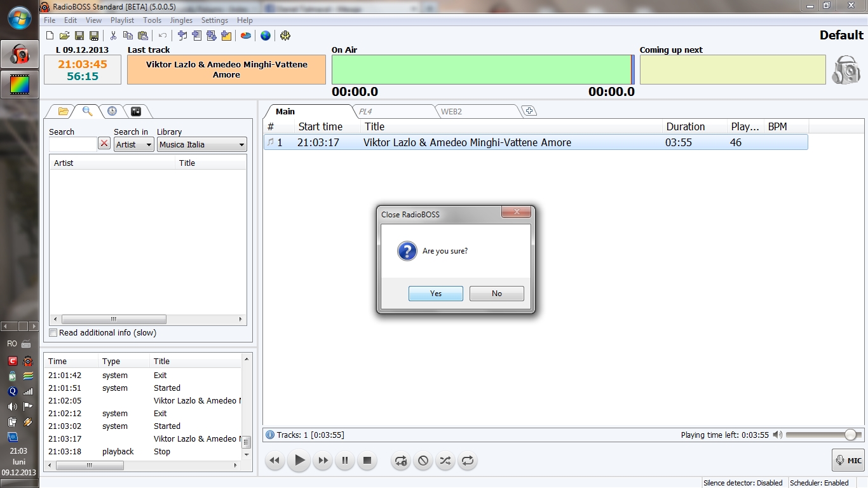Add a folder using folder-plus icon
Viewport: 868px width, 488px height.
(226, 36)
